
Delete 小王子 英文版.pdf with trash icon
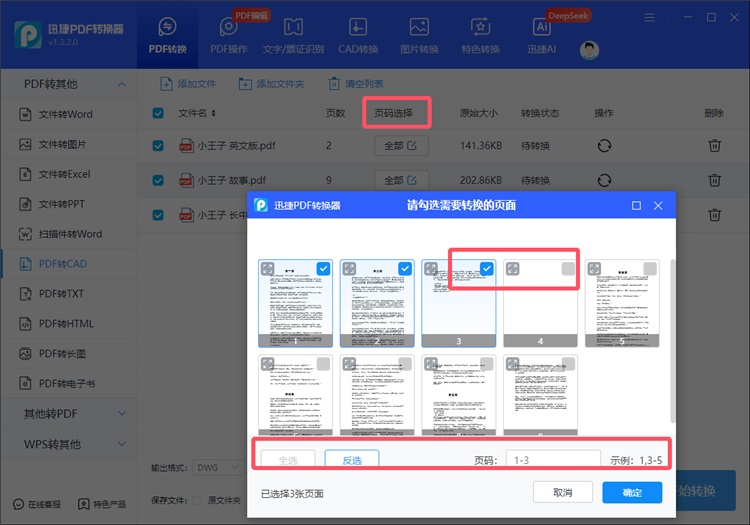coord(715,146)
